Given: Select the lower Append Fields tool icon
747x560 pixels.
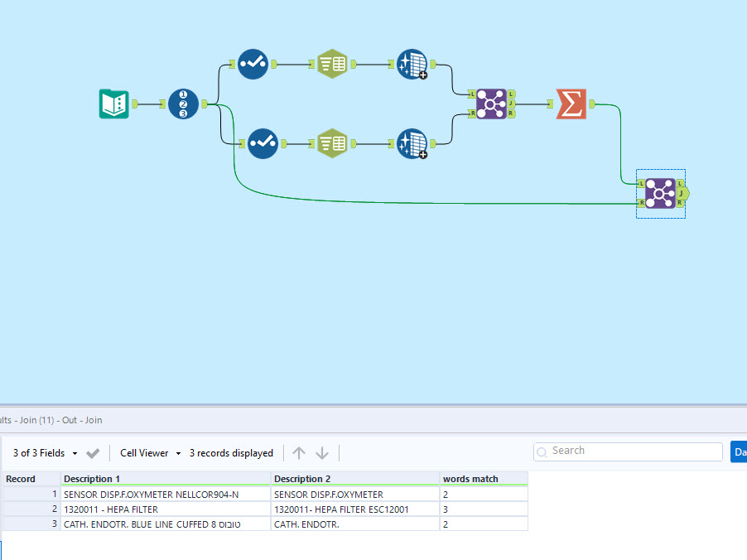Looking at the screenshot, I should coord(413,143).
